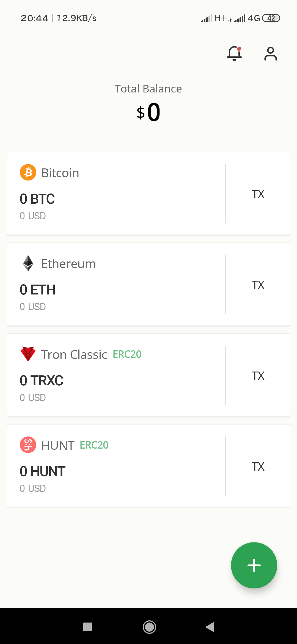This screenshot has height=644, width=297.
Task: Select the 0 HUNT balance
Action: coord(43,471)
